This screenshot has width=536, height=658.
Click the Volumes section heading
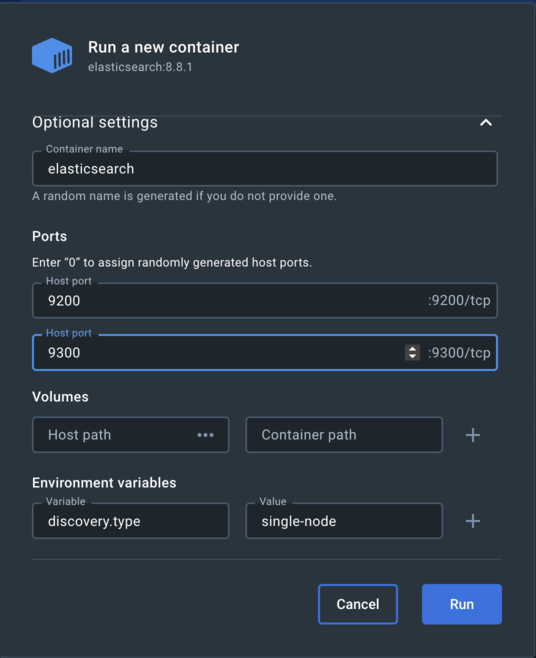[x=60, y=397]
